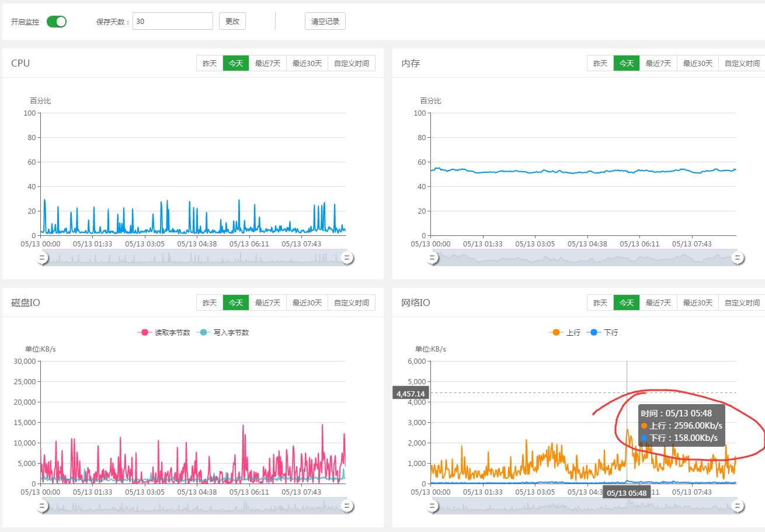Click the 内存 panel title
Viewport: 765px width, 532px height.
pyautogui.click(x=411, y=63)
